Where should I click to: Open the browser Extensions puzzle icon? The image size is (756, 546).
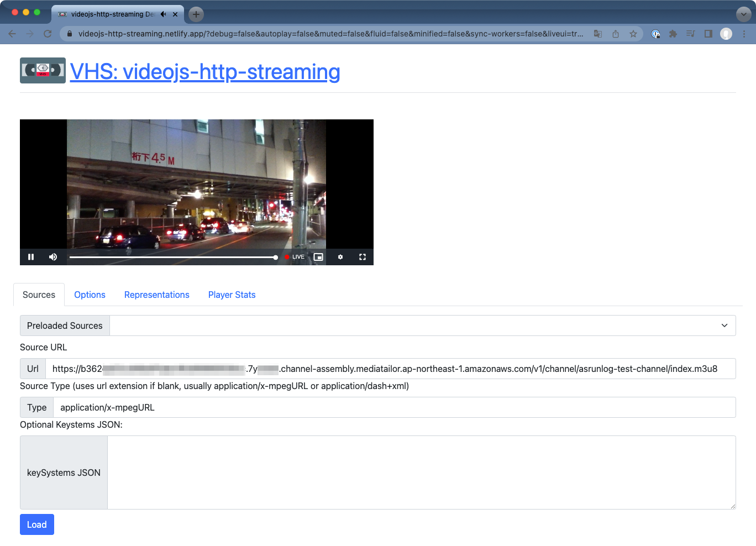point(673,34)
